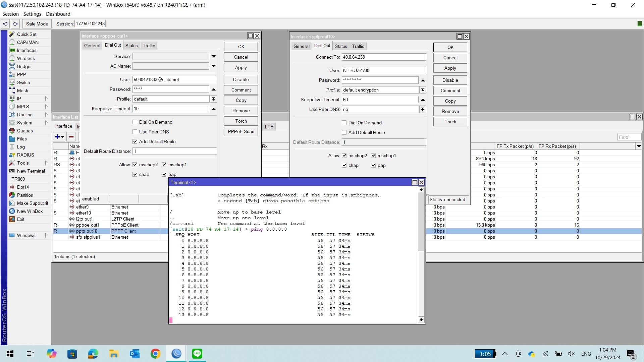Click the Connect To input field

[x=383, y=57]
